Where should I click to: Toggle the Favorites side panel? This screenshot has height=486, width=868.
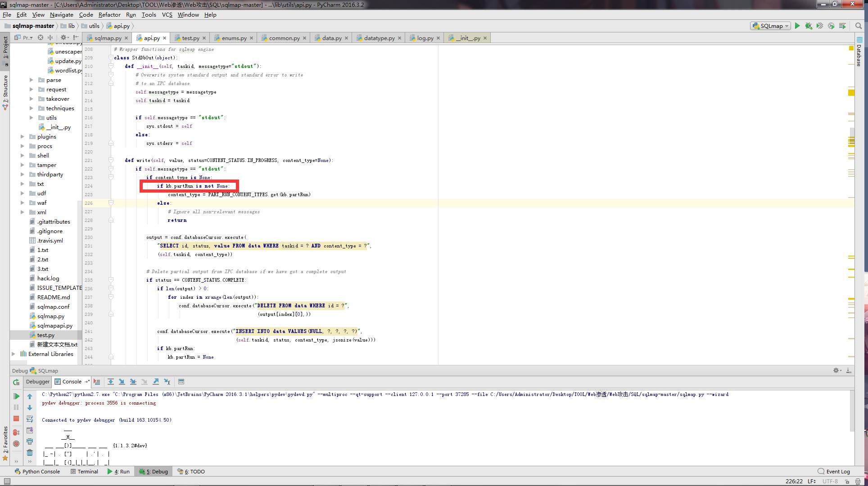5,443
